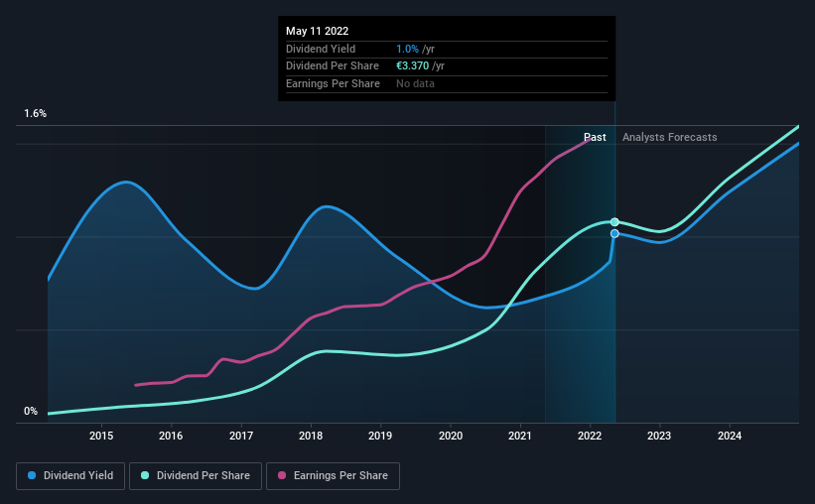Click the 2021 x-axis label
The image size is (815, 504).
tap(520, 436)
